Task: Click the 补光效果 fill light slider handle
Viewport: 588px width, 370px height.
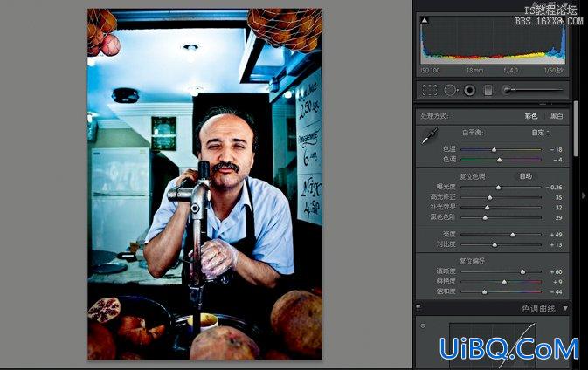Action: click(488, 208)
